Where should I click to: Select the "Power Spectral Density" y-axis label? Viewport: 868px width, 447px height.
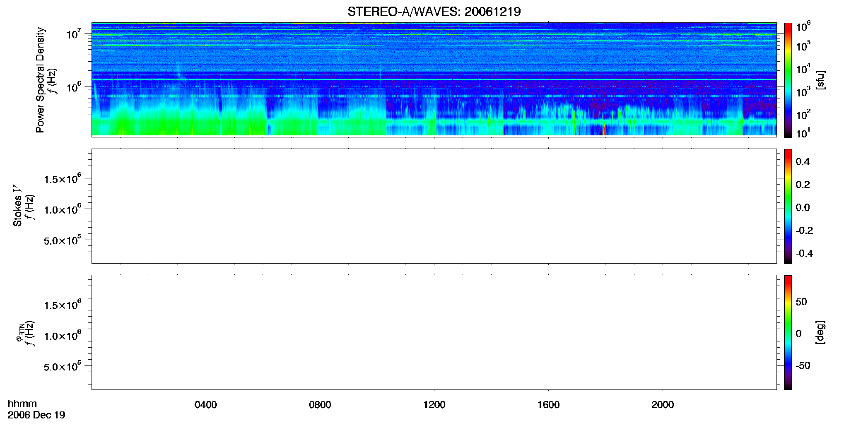[40, 80]
